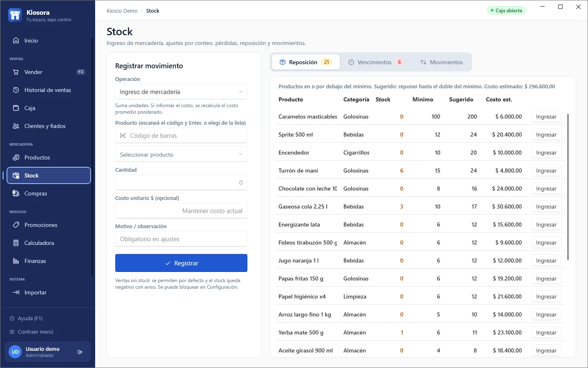Image resolution: width=588 pixels, height=368 pixels.
Task: Open Historial de ventas clock icon
Action: (x=16, y=90)
